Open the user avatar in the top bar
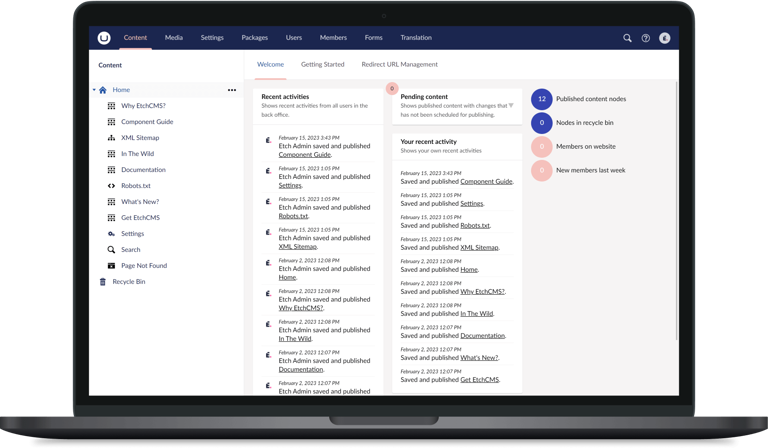Screen dimensions: 768x448 664,38
